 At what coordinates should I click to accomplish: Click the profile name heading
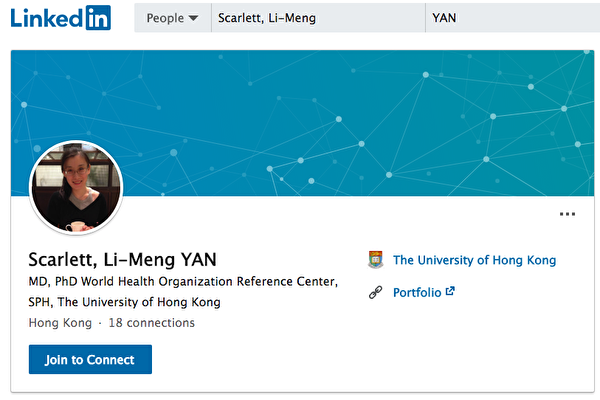pos(123,259)
